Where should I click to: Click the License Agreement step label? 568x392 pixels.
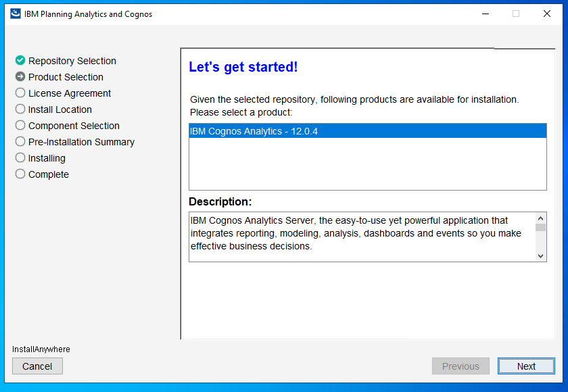[x=70, y=93]
